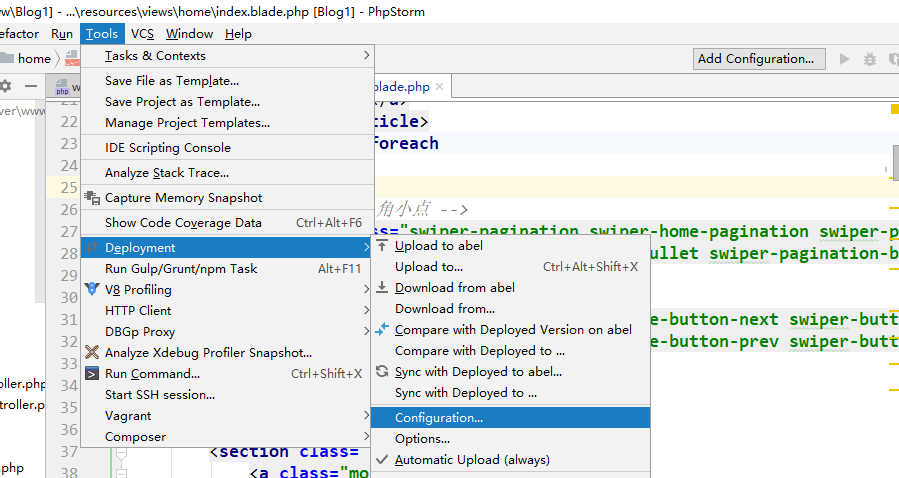
Task: Click the Debug bug icon
Action: coord(870,58)
